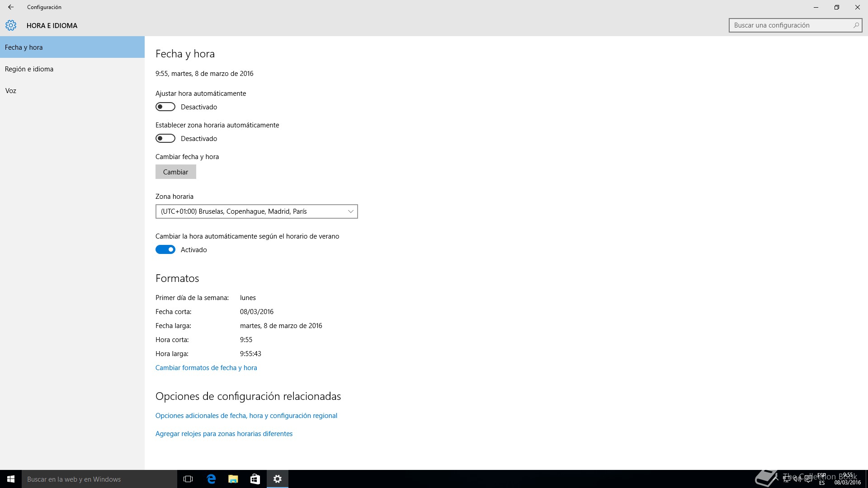Launch Microsoft Edge from the taskbar
This screenshot has width=868, height=488.
pyautogui.click(x=211, y=479)
